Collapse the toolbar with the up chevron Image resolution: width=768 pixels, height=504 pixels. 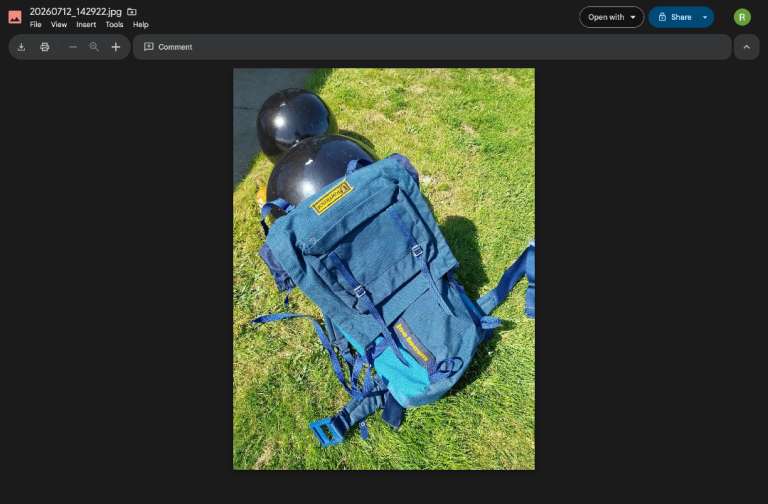[746, 47]
